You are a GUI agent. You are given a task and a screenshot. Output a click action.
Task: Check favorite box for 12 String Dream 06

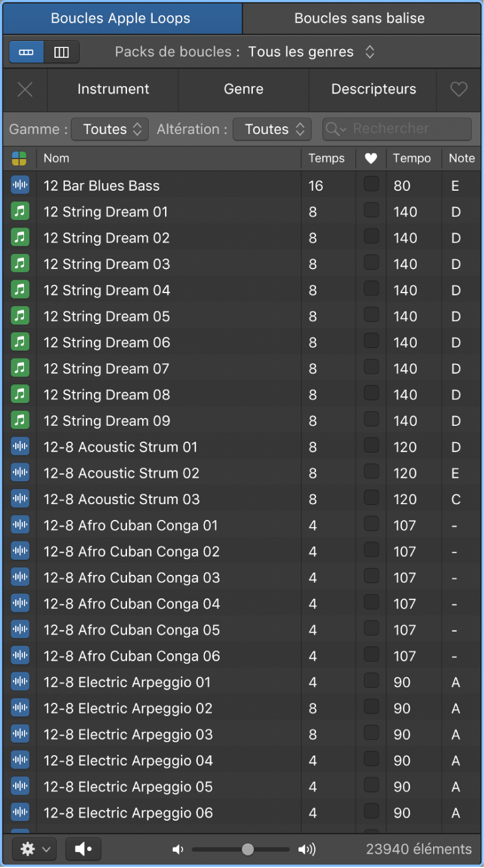point(372,341)
